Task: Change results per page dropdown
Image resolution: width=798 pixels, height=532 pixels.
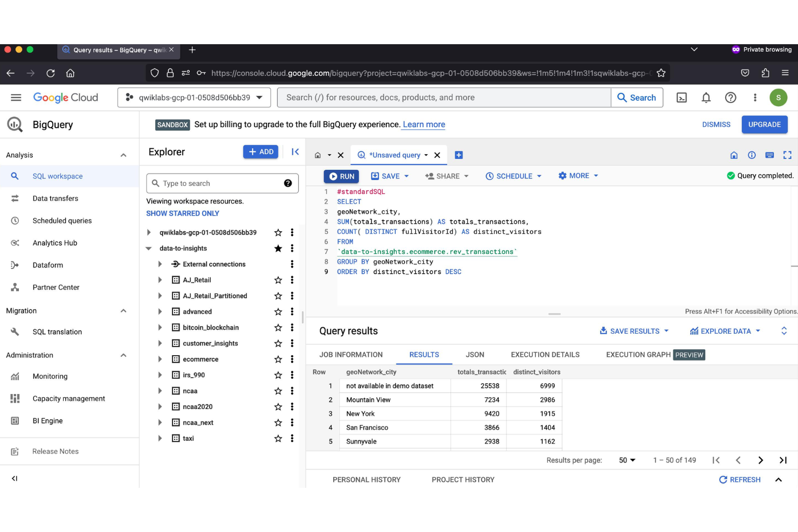Action: (627, 460)
